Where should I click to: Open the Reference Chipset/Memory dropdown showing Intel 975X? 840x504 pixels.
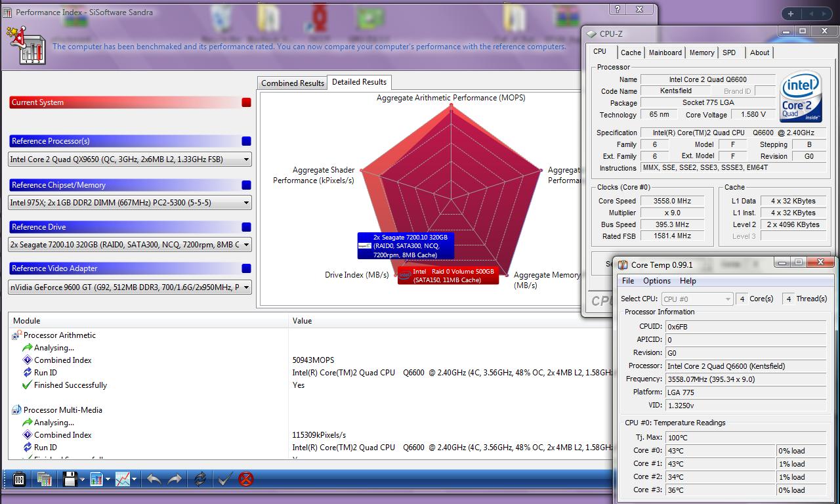pyautogui.click(x=130, y=203)
